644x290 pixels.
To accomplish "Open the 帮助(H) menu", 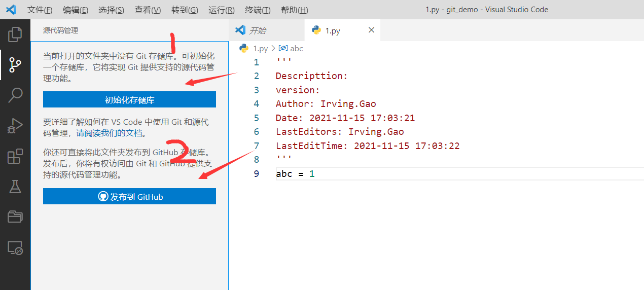I will (x=294, y=10).
